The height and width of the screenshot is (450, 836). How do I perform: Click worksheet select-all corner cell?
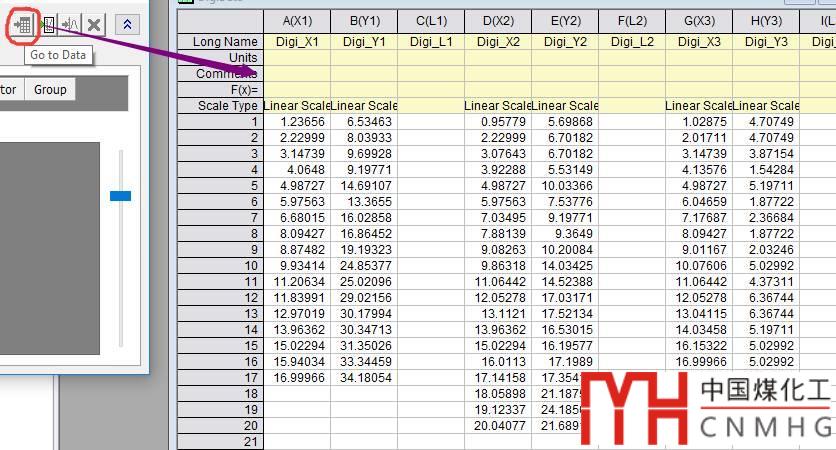click(x=220, y=21)
